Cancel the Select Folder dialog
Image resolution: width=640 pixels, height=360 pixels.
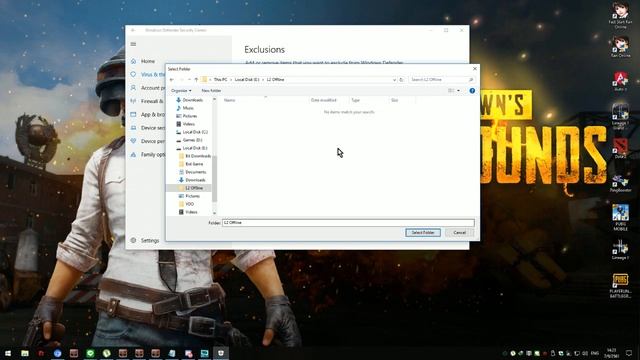pos(459,233)
